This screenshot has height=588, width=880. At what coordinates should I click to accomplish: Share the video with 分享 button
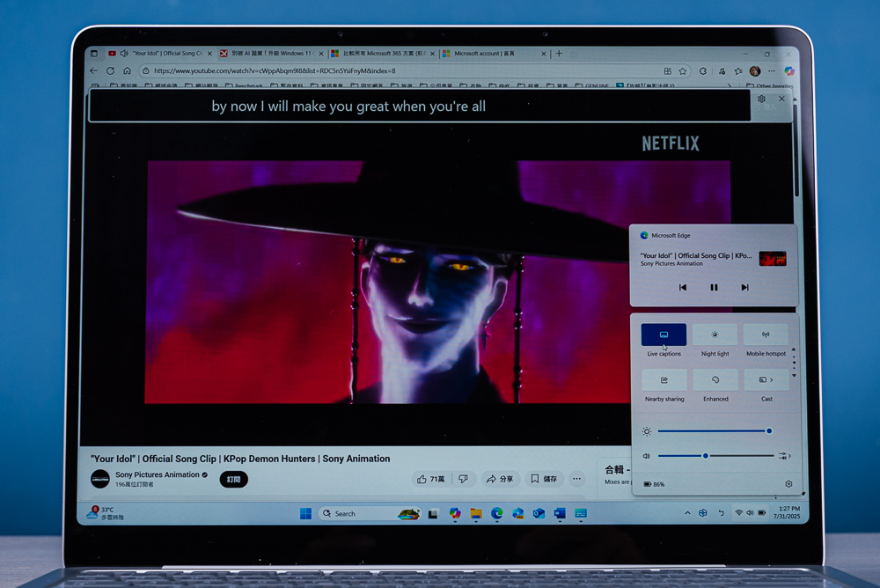point(500,479)
